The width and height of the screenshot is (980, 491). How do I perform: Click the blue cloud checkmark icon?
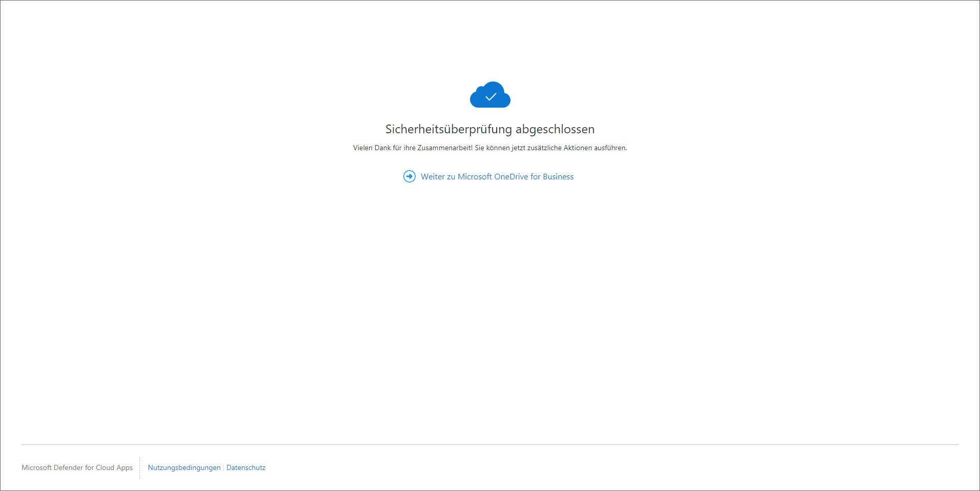pos(490,95)
